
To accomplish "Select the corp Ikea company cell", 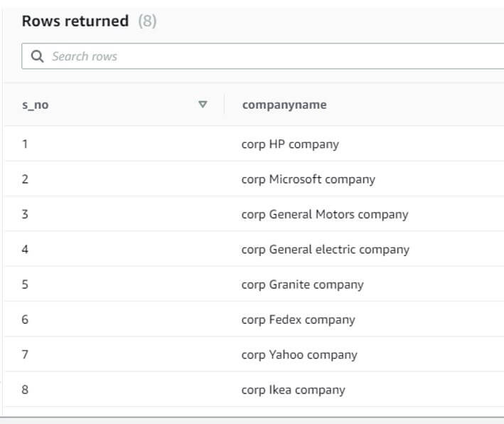I will pos(293,390).
